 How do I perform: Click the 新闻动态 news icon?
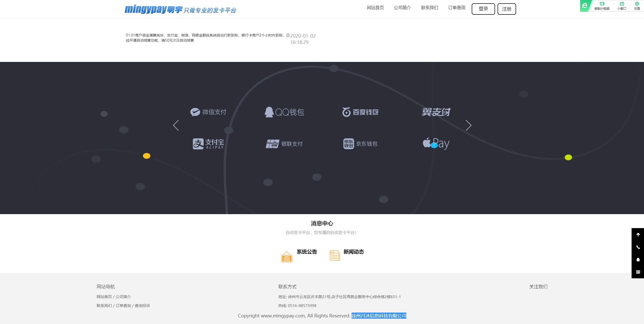pyautogui.click(x=335, y=255)
